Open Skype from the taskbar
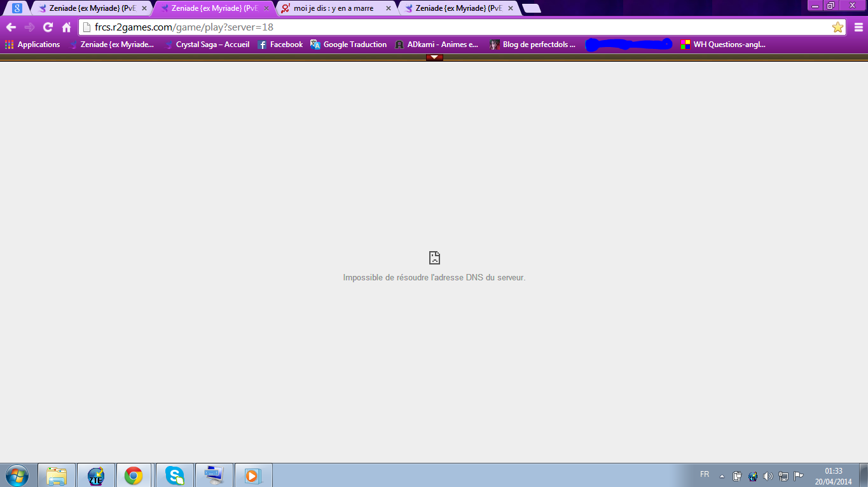The image size is (868, 487). (174, 475)
